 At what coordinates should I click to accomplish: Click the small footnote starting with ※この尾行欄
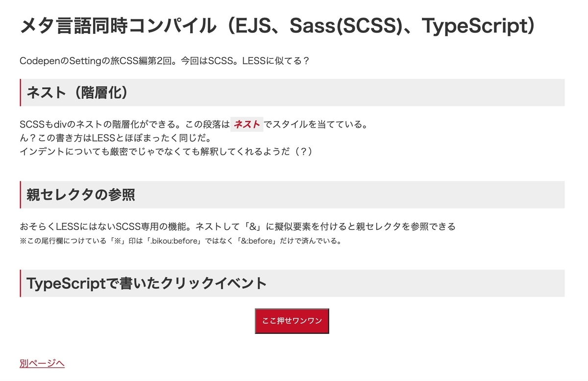click(180, 241)
